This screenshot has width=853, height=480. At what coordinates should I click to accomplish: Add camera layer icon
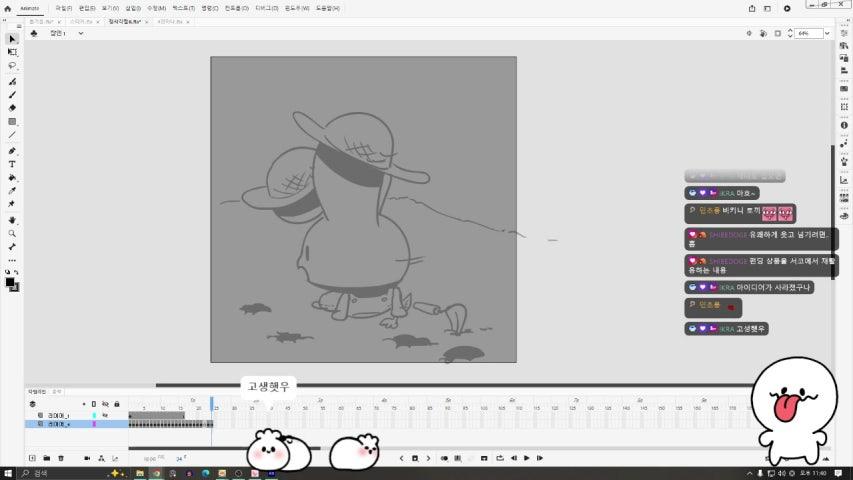click(87, 458)
